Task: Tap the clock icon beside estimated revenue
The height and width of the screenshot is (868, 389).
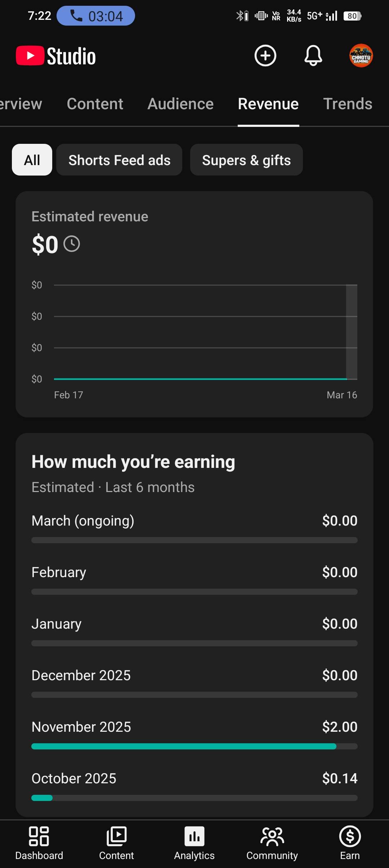Action: click(x=72, y=244)
